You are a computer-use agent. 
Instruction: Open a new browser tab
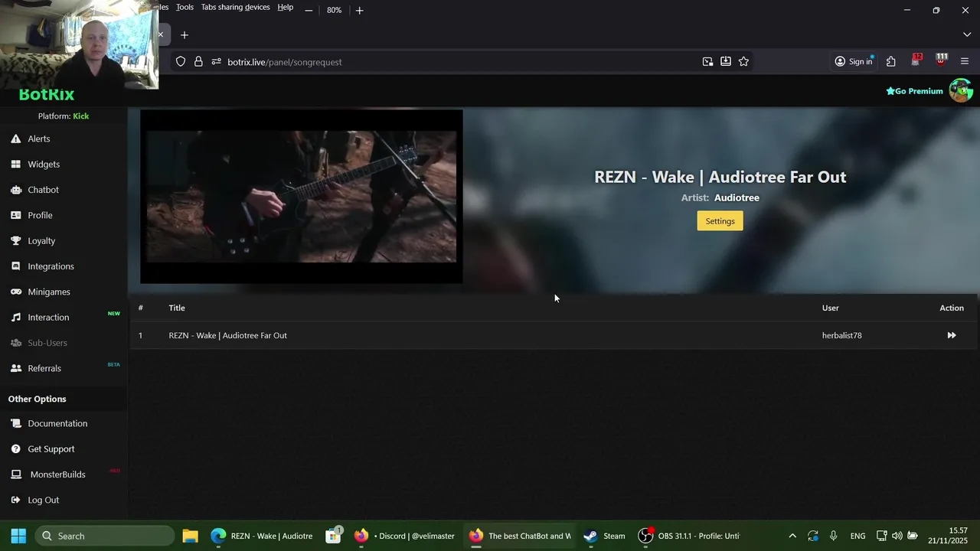tap(185, 35)
